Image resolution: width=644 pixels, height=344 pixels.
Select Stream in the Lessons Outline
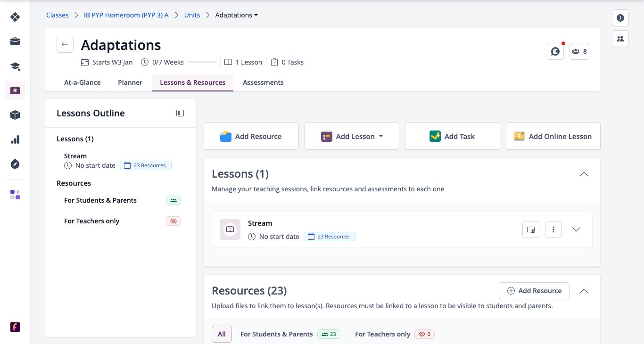[75, 156]
